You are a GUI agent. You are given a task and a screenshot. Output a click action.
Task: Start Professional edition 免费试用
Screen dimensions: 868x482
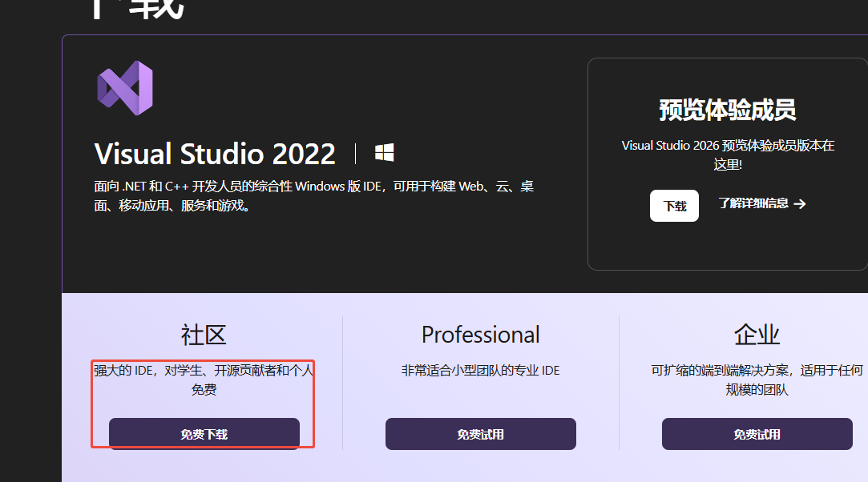tap(481, 434)
